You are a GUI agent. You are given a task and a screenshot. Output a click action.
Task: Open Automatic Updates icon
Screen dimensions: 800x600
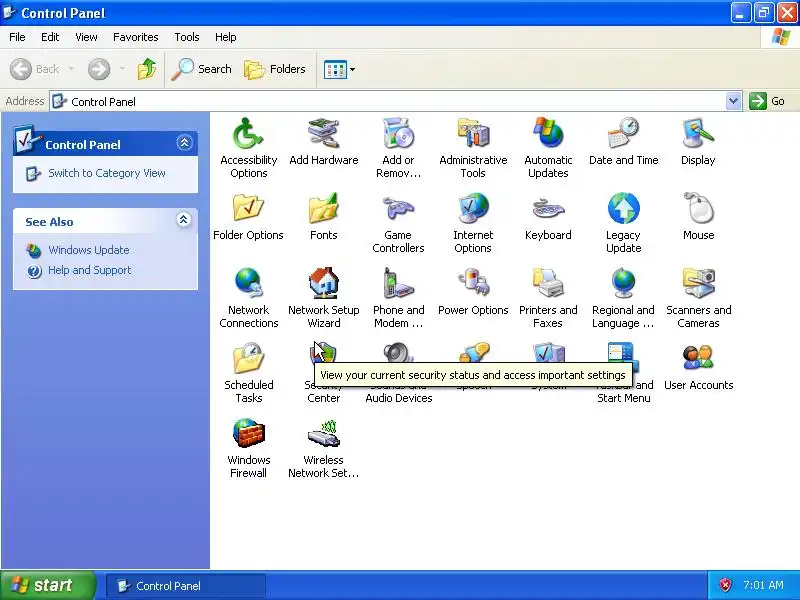548,134
